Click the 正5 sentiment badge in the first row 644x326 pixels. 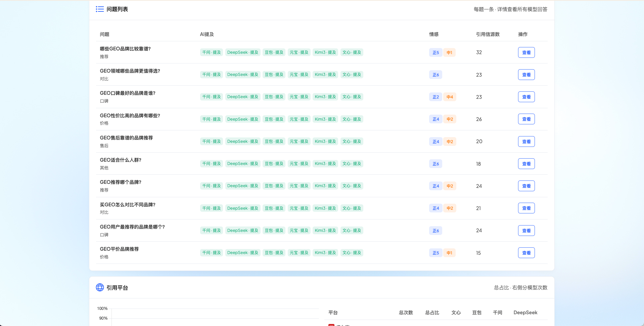[x=435, y=52]
